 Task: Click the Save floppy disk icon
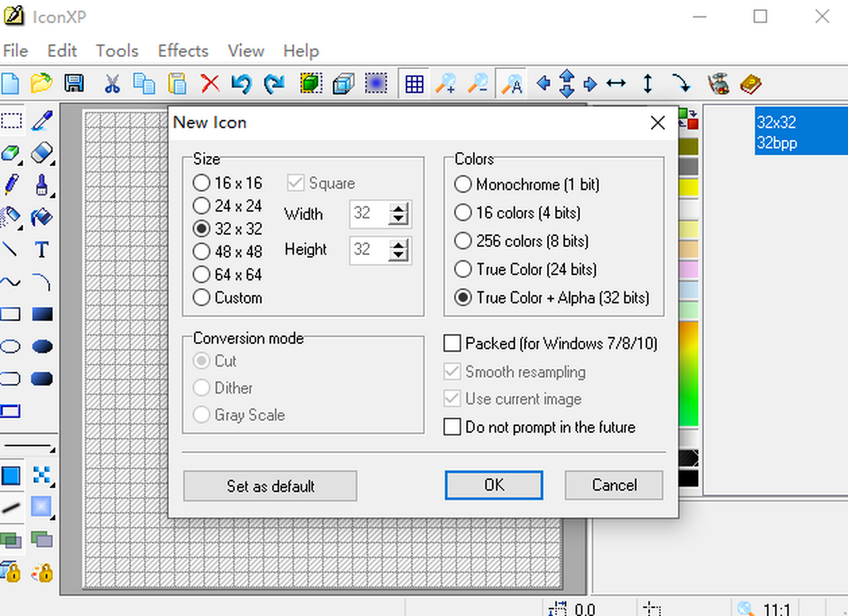[74, 84]
